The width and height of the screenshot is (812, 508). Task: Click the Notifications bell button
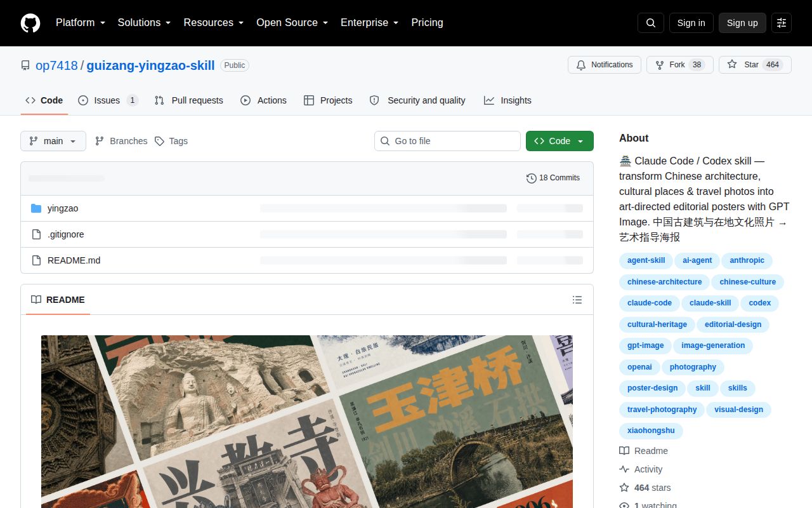pos(605,65)
